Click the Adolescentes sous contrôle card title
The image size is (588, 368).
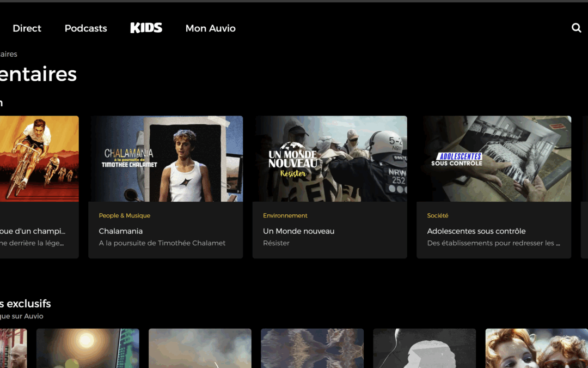476,231
